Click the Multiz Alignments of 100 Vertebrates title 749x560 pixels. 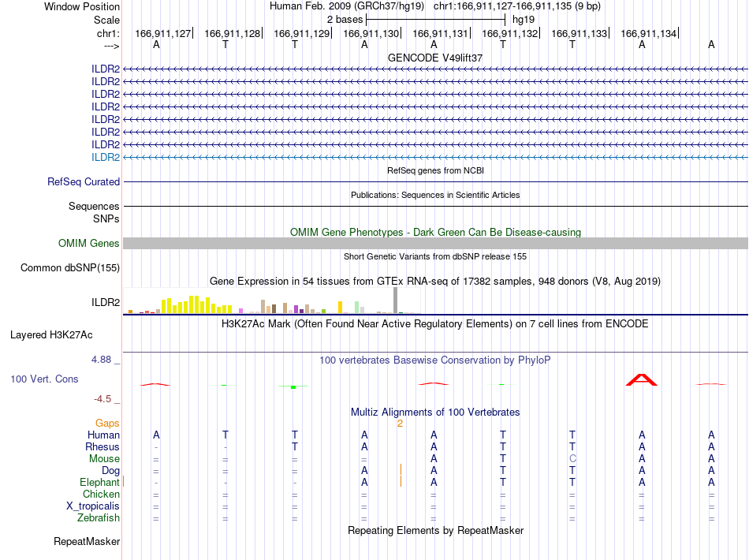pos(435,413)
